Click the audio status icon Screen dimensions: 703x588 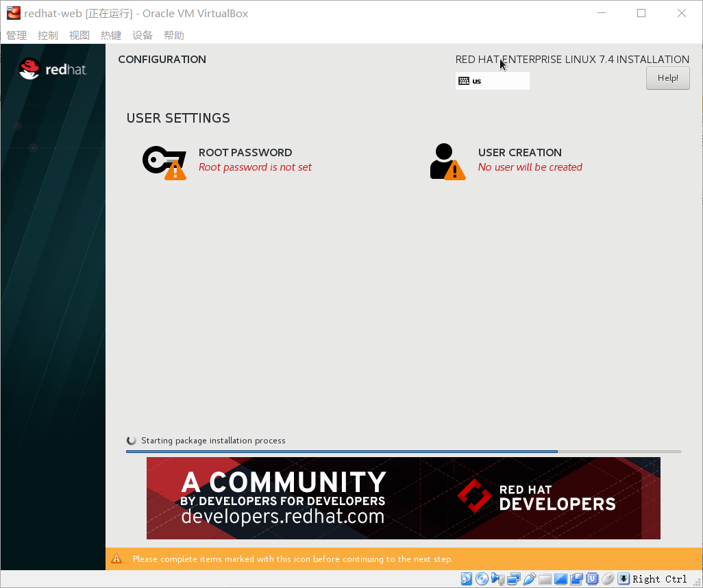(497, 578)
